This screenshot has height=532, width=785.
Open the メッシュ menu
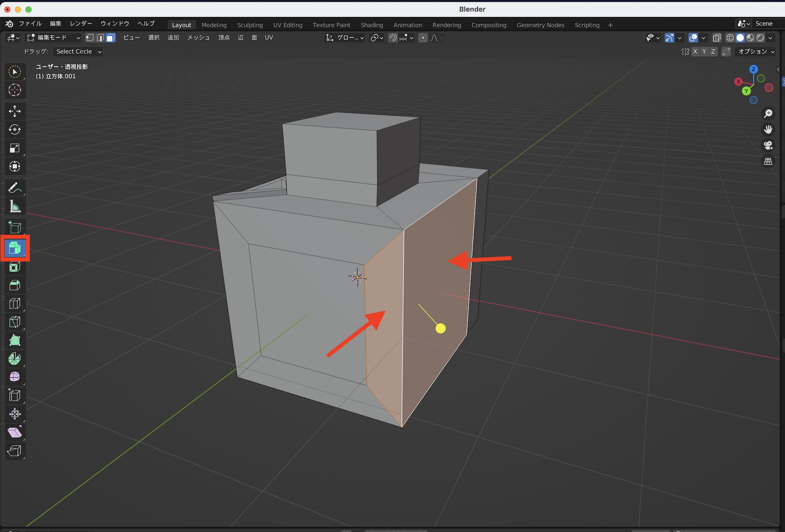[x=198, y=38]
